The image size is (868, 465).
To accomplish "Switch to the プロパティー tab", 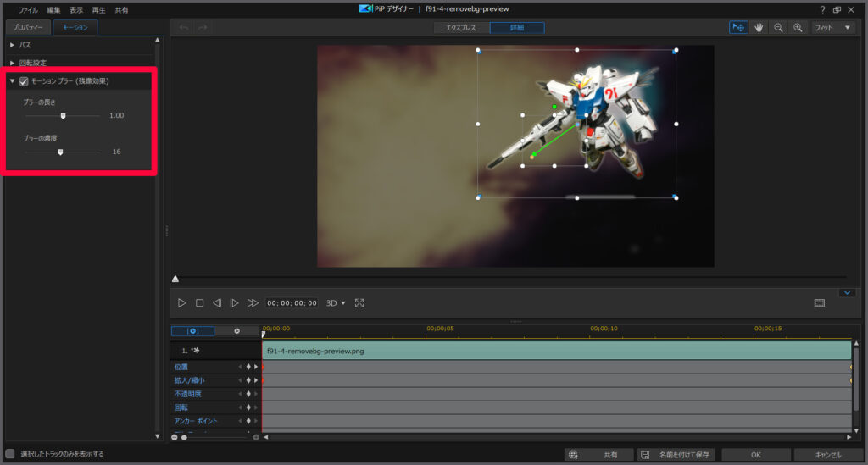I will click(28, 27).
